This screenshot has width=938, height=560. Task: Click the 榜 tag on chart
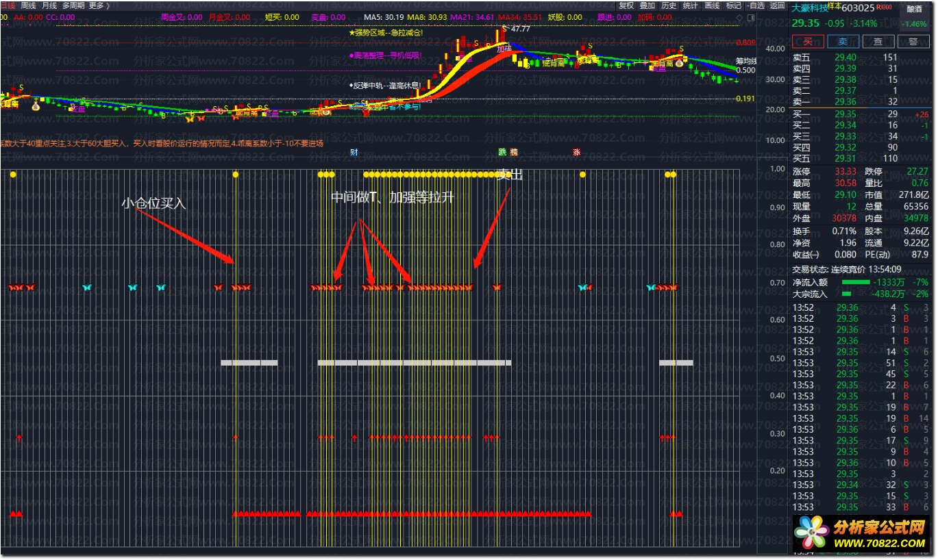click(x=513, y=152)
